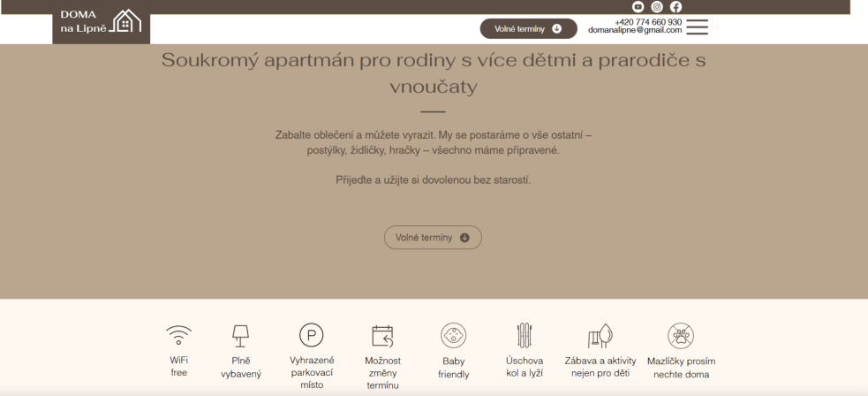Image resolution: width=868 pixels, height=396 pixels.
Task: Click the Volné termíny button below the text
Action: (433, 238)
